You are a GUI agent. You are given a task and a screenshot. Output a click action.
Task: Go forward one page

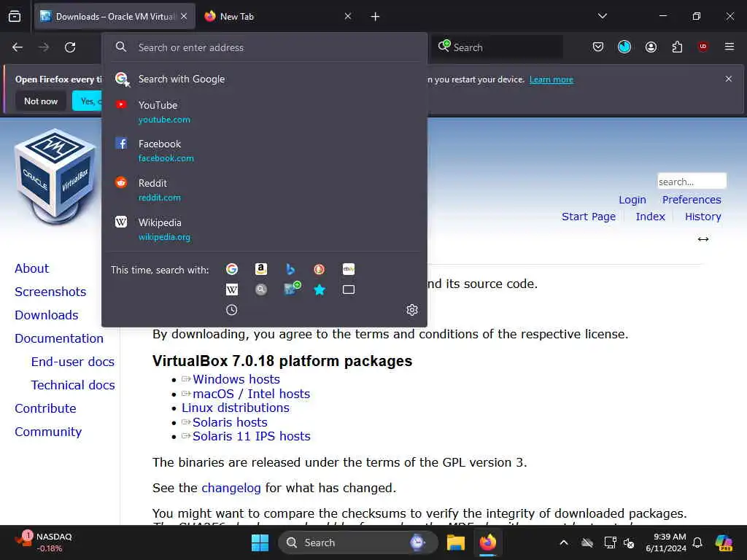44,47
